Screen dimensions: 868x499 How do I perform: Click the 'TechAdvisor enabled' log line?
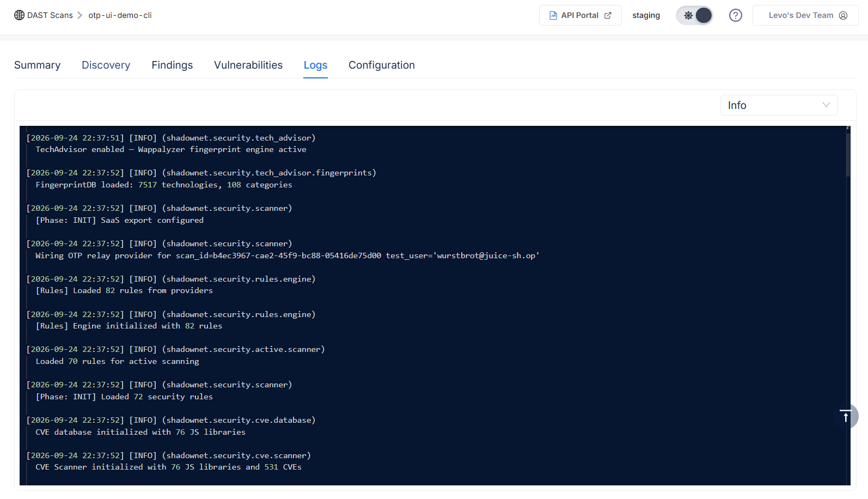pos(171,150)
